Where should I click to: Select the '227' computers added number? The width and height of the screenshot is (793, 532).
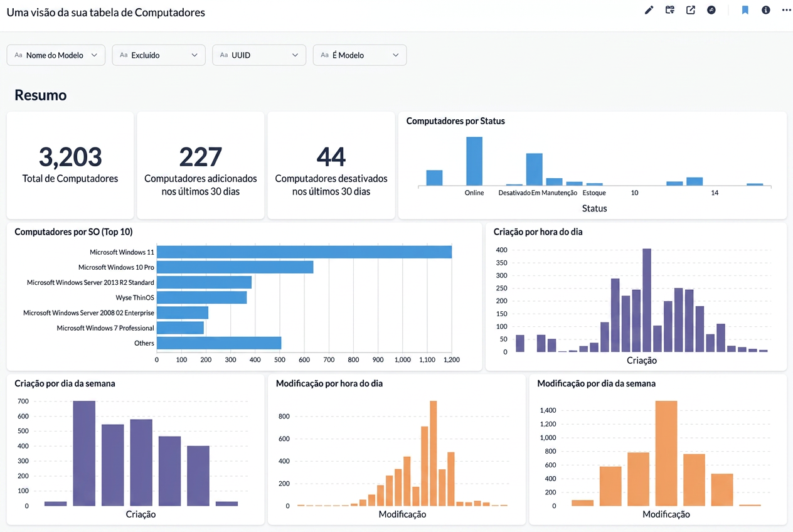pos(201,157)
